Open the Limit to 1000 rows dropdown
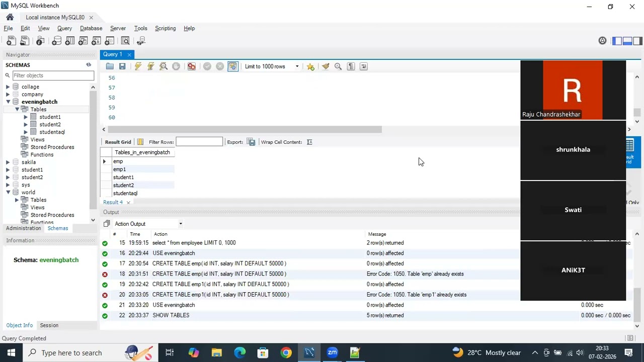Screen dimensions: 644x362 [272, 66]
